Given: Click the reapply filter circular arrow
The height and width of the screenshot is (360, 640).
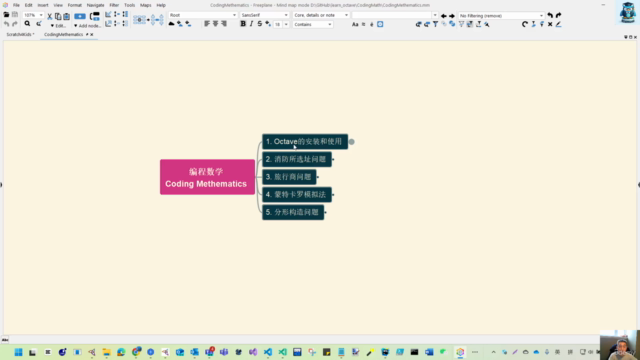Looking at the screenshot, I should 525,24.
